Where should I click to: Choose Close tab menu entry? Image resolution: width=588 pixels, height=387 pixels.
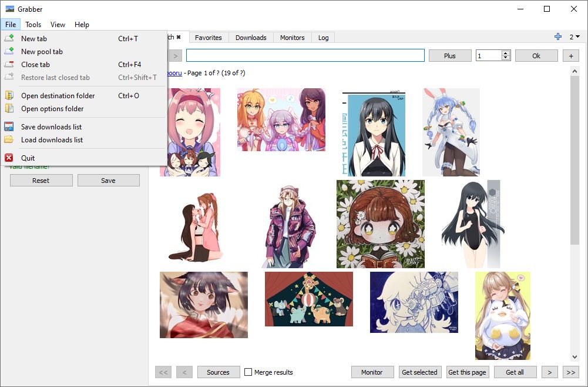[x=83, y=64]
